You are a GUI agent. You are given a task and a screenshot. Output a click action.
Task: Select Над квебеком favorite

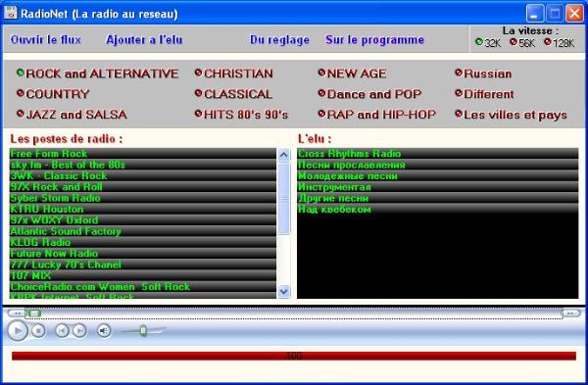click(x=438, y=209)
